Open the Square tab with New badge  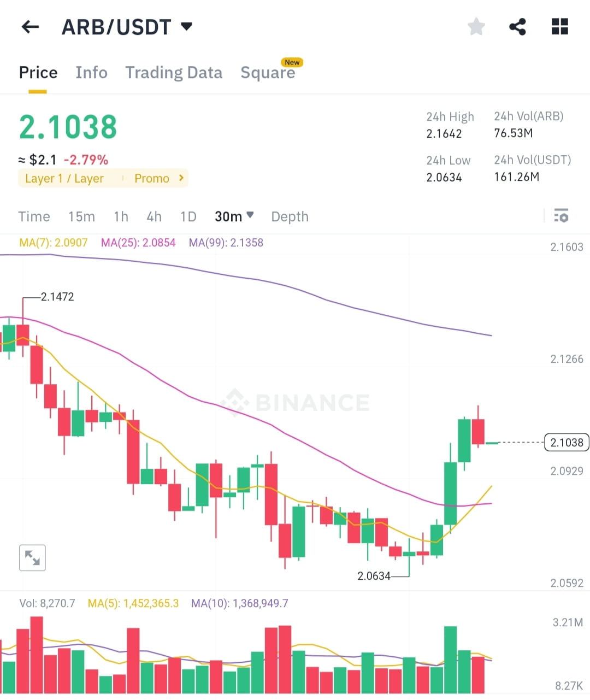point(268,72)
